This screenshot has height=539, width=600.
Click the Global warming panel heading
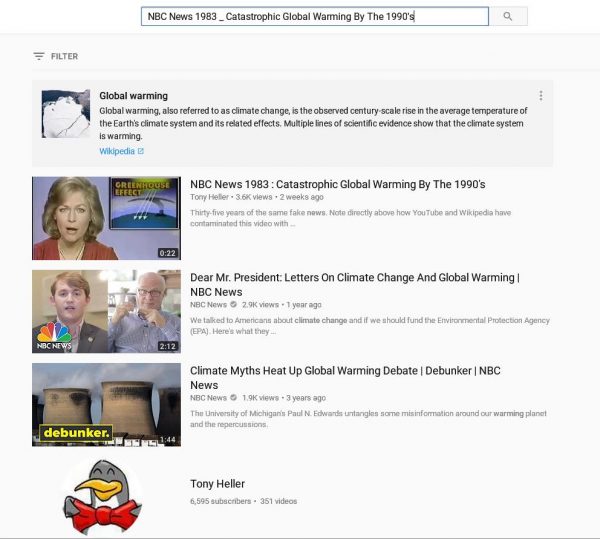tap(134, 96)
